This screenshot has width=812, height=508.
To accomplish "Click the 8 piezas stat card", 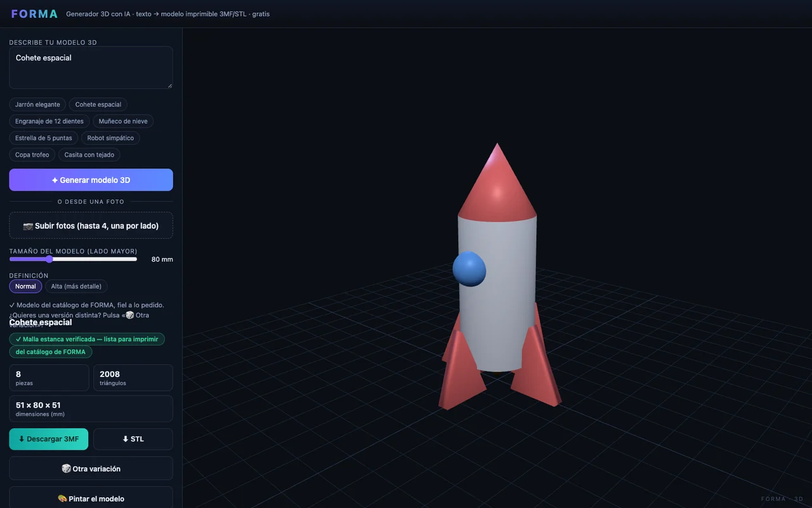I will 49,378.
